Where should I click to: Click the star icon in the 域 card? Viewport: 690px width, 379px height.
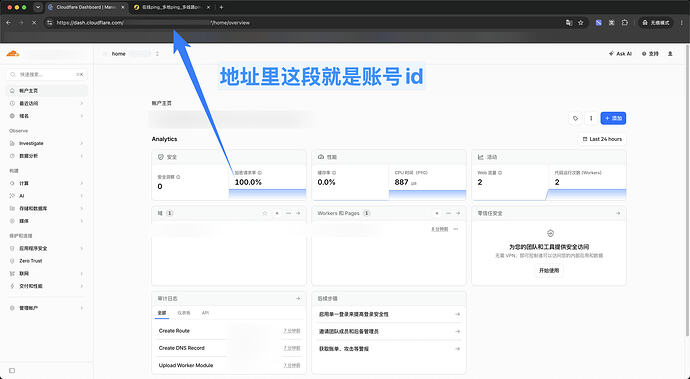[265, 213]
